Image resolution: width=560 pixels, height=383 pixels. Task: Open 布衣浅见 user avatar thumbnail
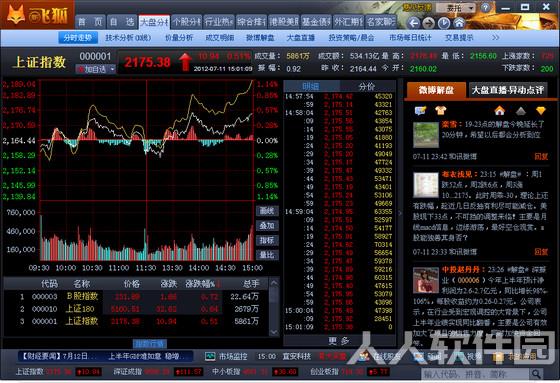pos(426,185)
